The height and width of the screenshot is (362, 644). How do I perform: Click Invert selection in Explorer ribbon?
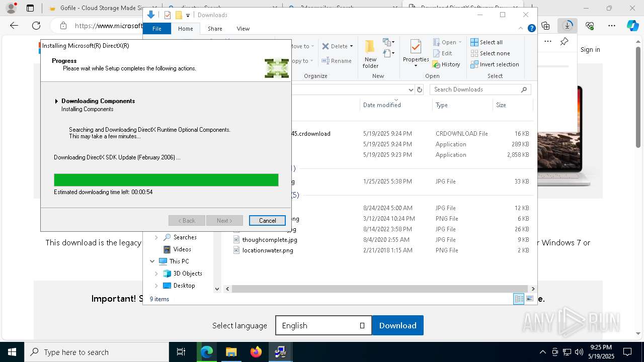[x=495, y=64]
